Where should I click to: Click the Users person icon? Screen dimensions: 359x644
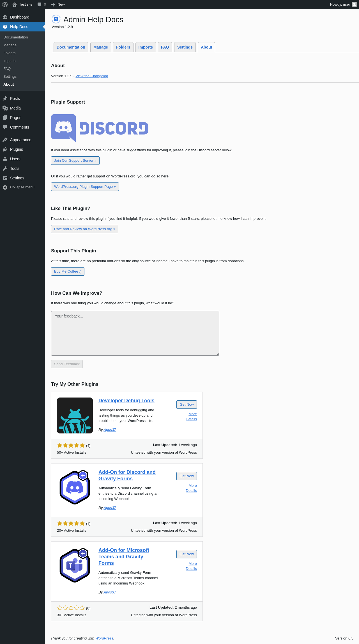tap(5, 159)
